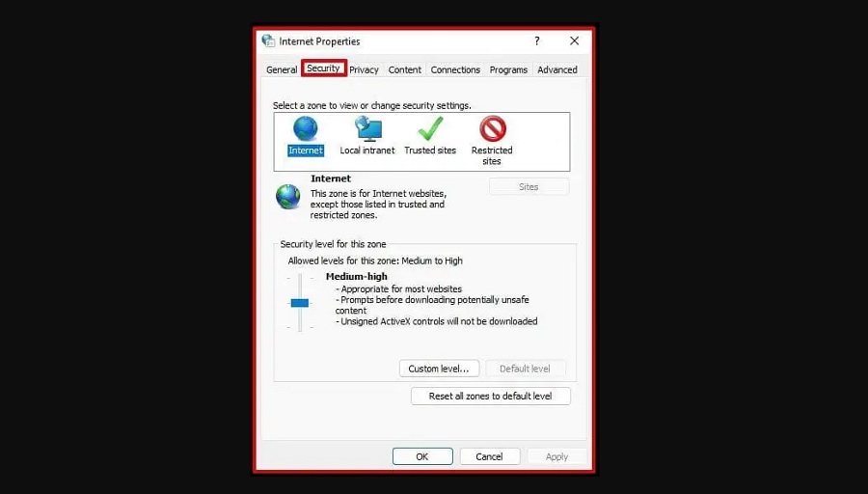
Task: Choose the Restricted sites prohibition icon
Action: coord(492,128)
